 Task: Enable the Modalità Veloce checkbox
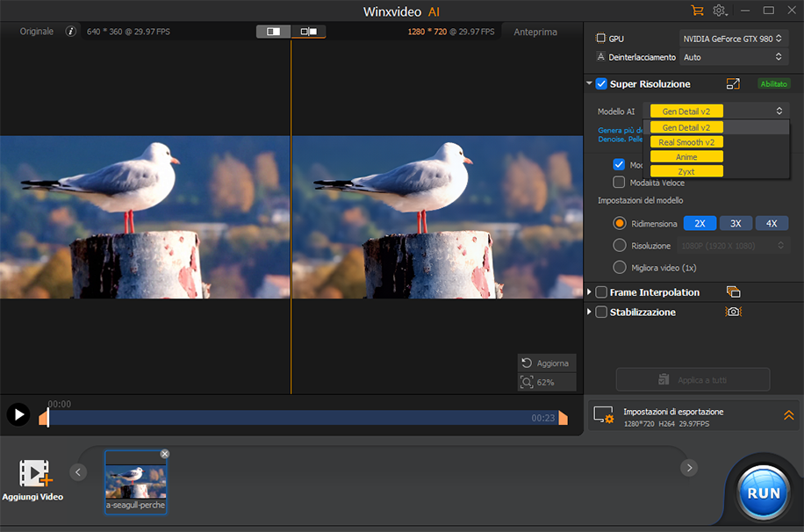(619, 182)
